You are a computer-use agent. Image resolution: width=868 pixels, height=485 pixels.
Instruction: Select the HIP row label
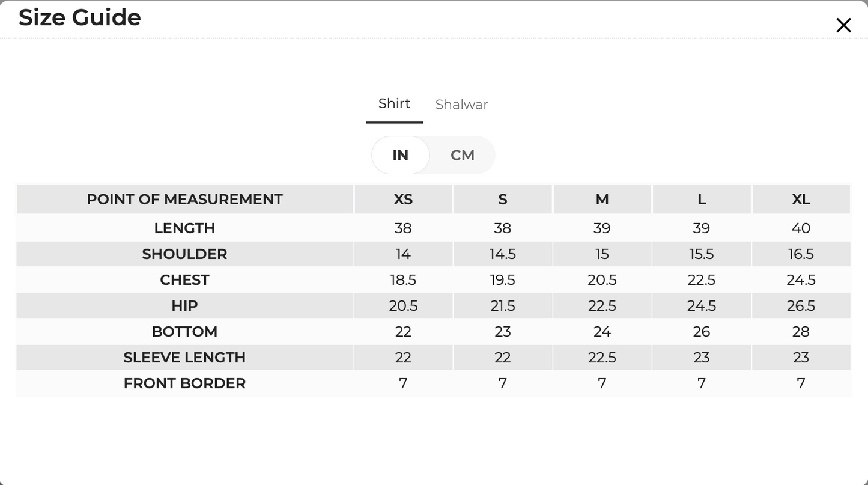point(184,306)
